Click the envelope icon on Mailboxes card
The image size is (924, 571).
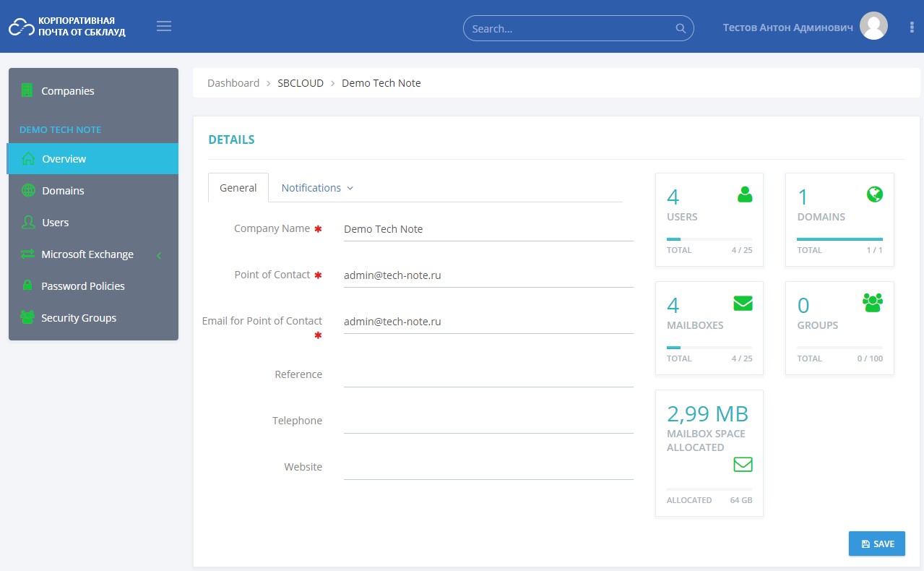pyautogui.click(x=743, y=303)
